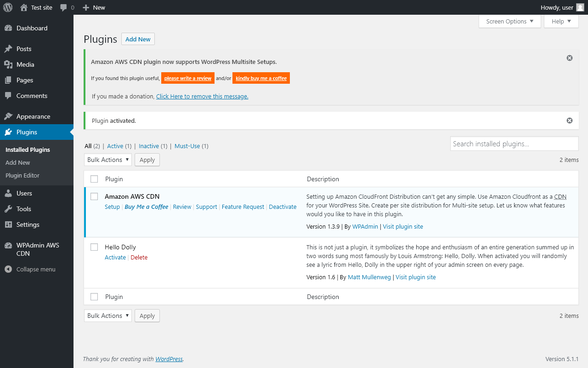Click the Add New button beside Plugins heading

[138, 39]
